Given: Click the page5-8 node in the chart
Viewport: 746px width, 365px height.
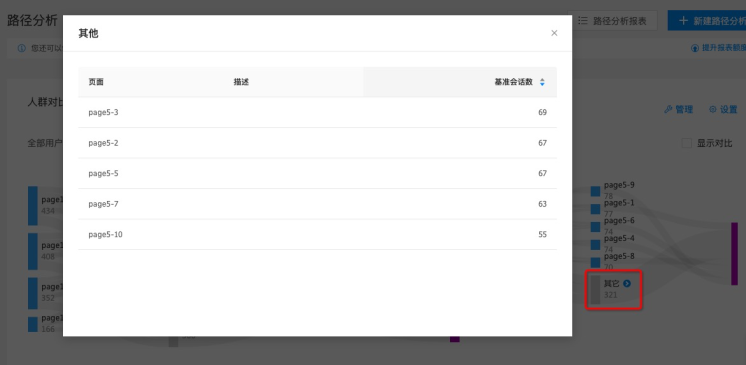Looking at the screenshot, I should click(595, 262).
